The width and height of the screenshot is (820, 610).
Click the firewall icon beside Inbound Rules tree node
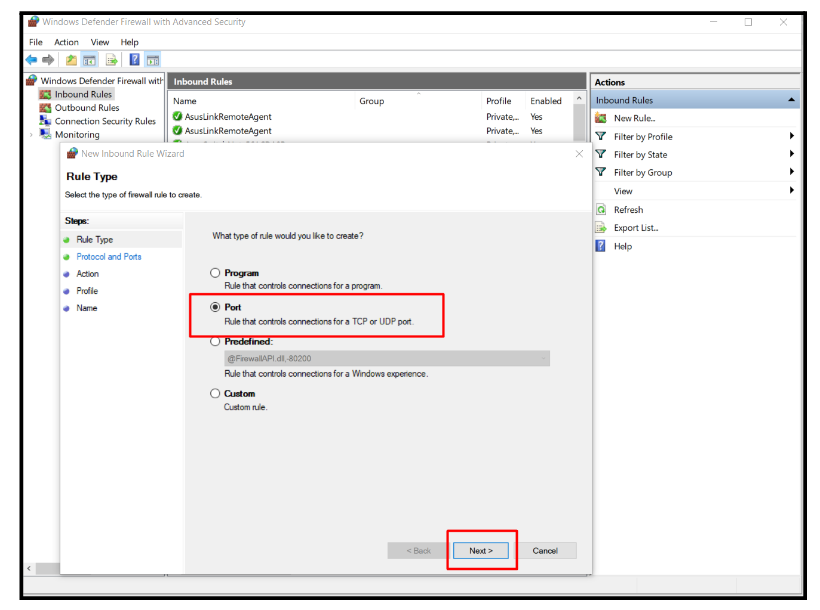pos(45,94)
